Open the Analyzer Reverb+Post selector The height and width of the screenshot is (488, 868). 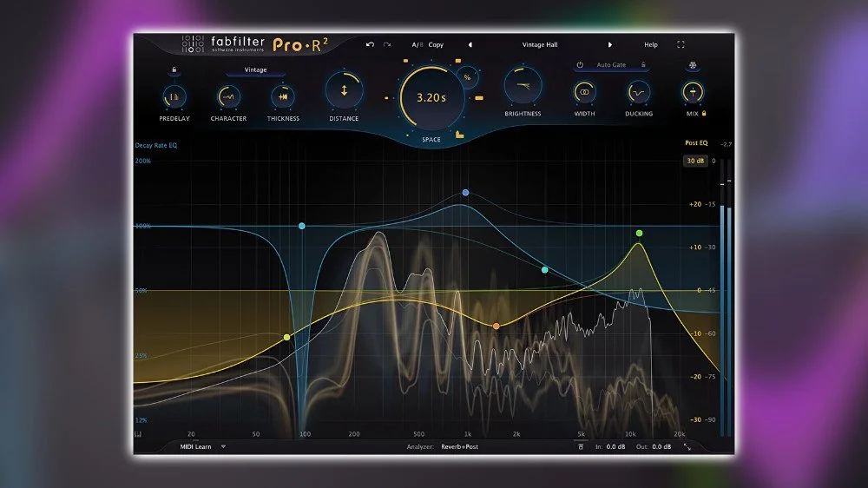point(459,446)
